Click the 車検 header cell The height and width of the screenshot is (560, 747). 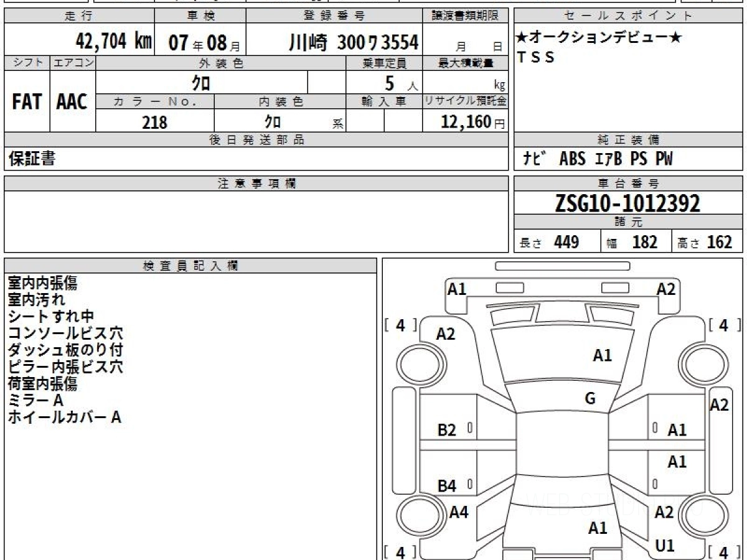coord(200,16)
